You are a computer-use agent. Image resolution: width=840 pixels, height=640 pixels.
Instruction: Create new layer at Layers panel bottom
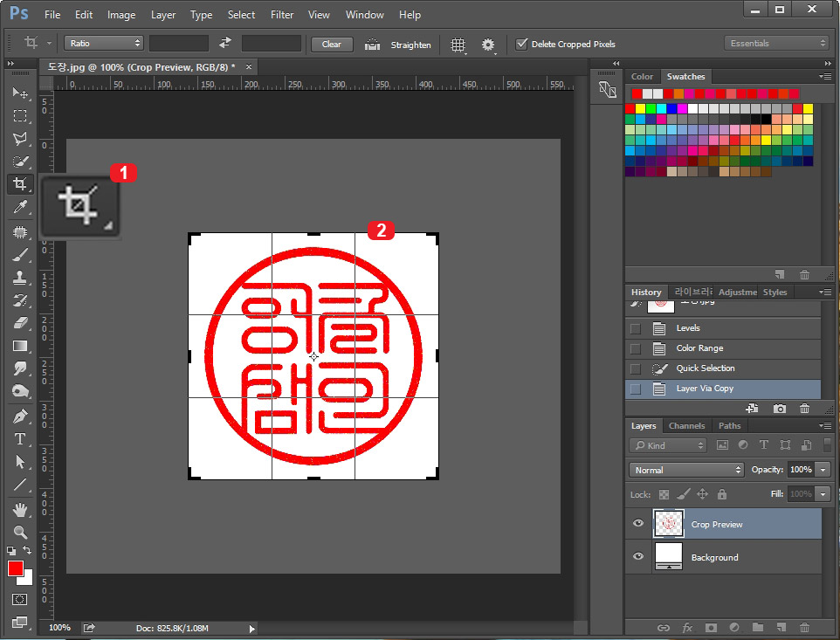pyautogui.click(x=781, y=627)
